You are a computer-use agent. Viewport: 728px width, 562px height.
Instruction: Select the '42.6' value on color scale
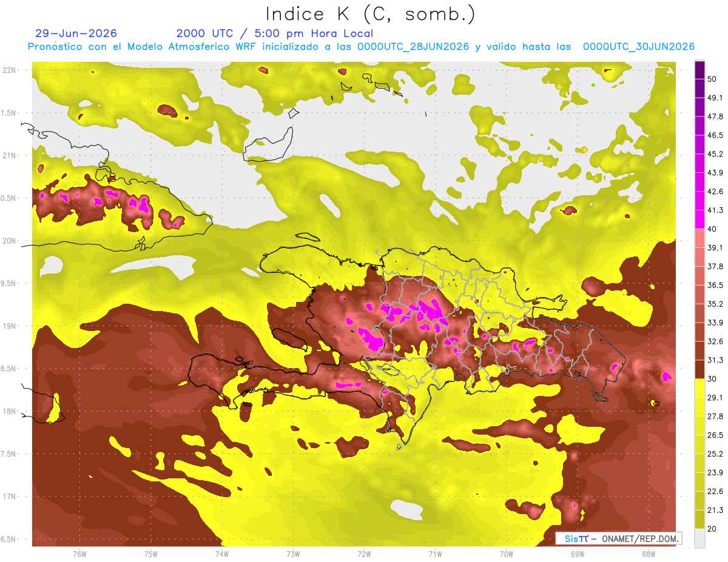[x=715, y=192]
